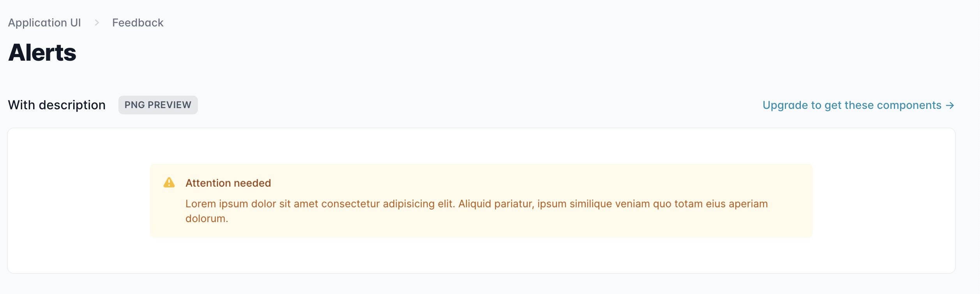Open the Feedback breadcrumb link
The height and width of the screenshot is (294, 980).
coord(138,23)
